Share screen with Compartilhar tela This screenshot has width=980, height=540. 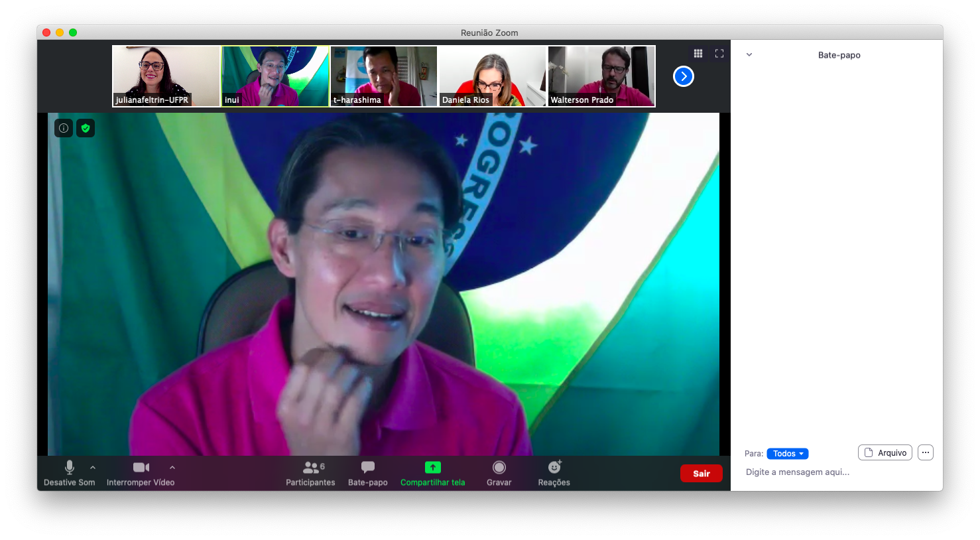[432, 473]
